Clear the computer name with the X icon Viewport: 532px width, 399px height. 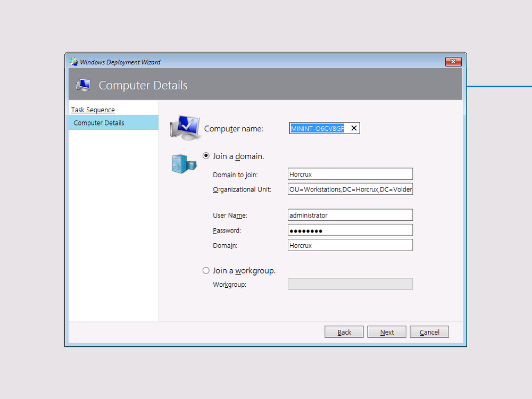354,128
